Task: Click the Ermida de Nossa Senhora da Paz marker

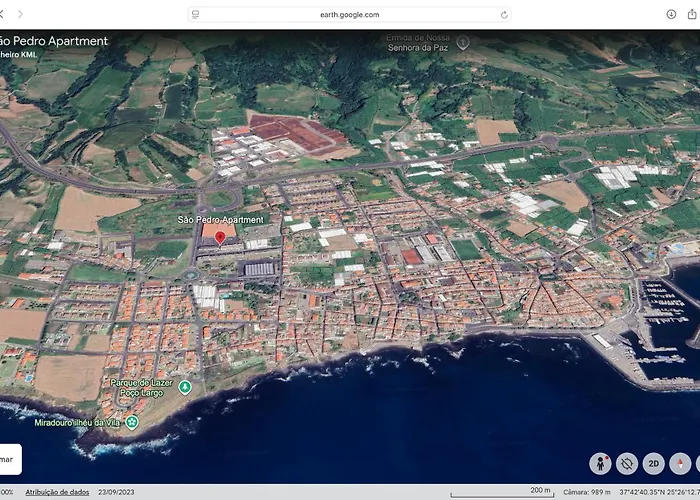Action: tap(462, 42)
